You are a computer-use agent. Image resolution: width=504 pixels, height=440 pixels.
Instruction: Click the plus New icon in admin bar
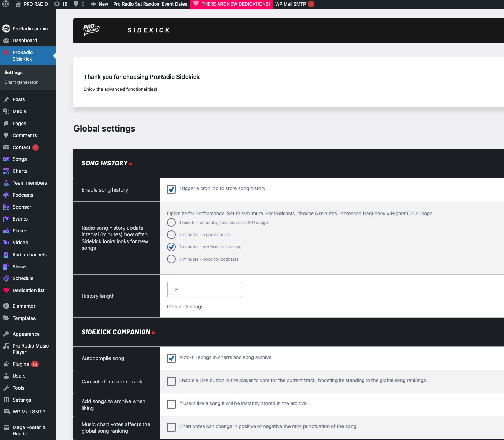click(93, 4)
